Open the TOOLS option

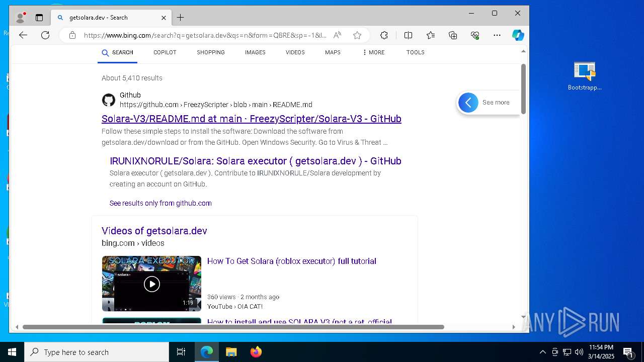pos(416,52)
